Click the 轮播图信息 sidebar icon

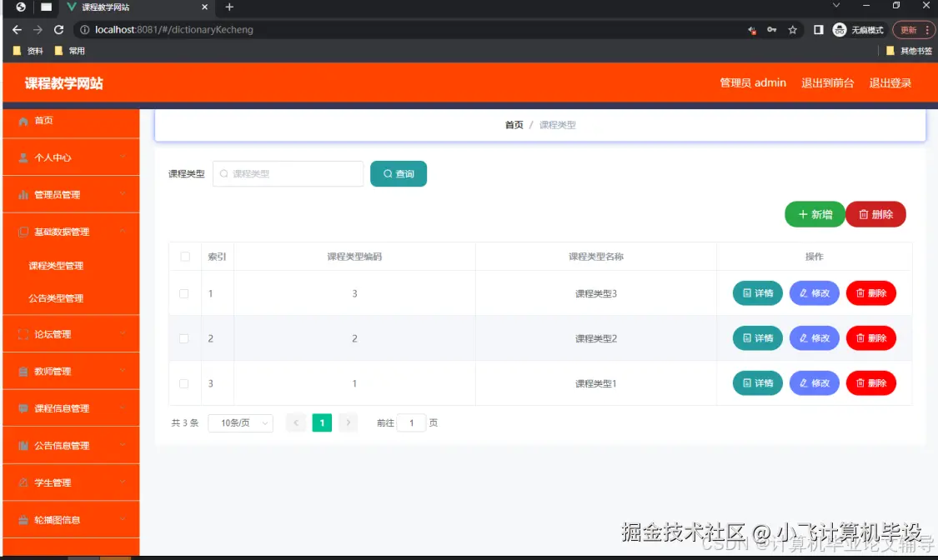click(x=24, y=518)
